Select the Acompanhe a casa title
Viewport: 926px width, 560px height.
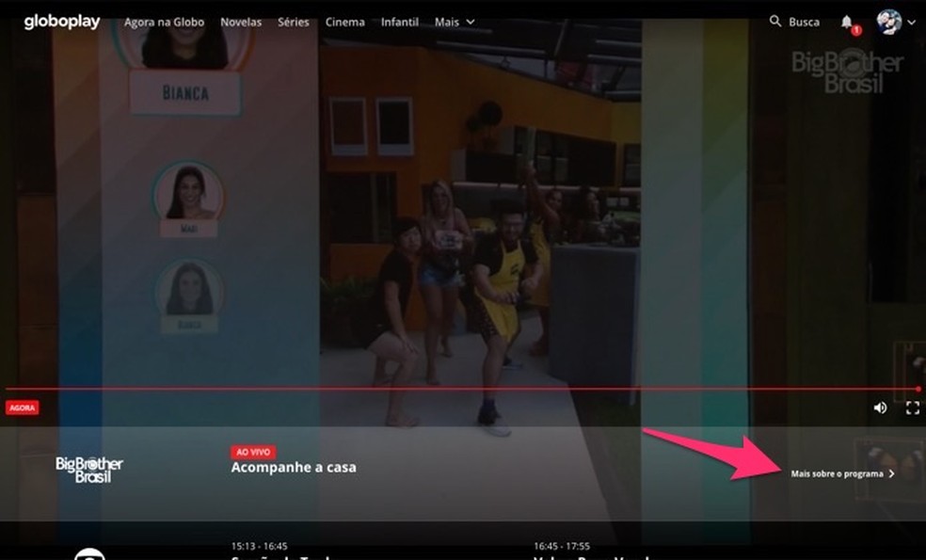pyautogui.click(x=294, y=467)
